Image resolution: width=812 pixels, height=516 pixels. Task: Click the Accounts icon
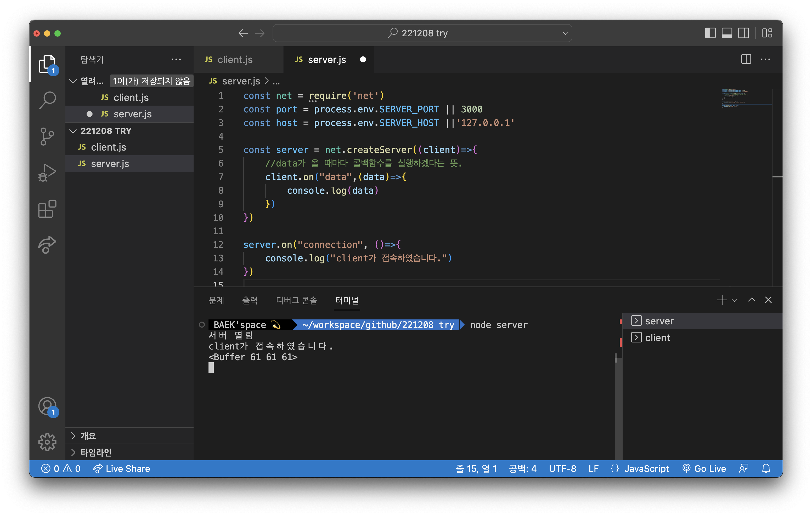pos(47,406)
